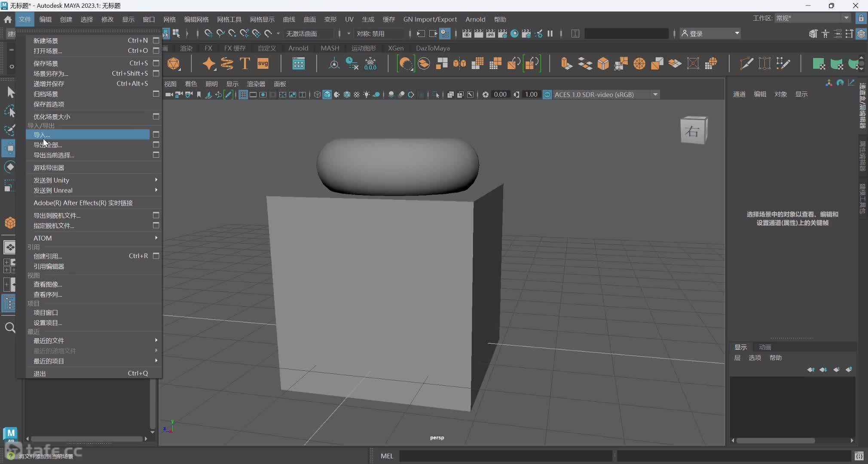Switch to the Arnold shelf tab
This screenshot has height=464, width=868.
point(298,48)
